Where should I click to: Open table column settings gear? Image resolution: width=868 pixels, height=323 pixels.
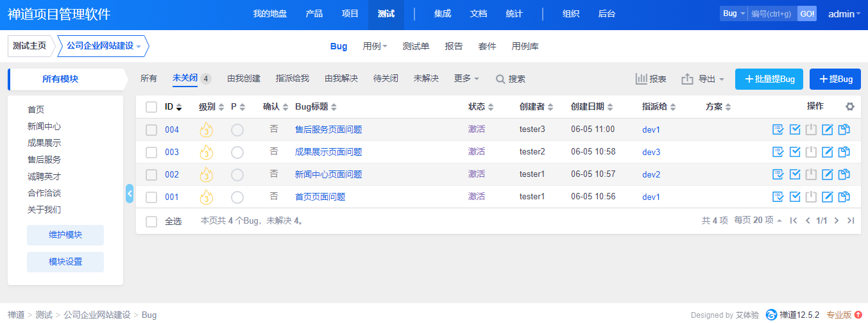point(850,106)
